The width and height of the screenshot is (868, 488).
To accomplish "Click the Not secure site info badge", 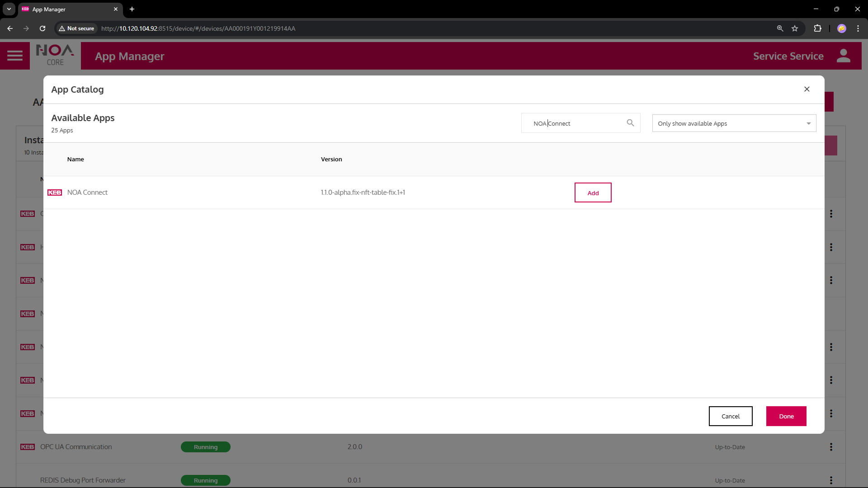I will [76, 28].
